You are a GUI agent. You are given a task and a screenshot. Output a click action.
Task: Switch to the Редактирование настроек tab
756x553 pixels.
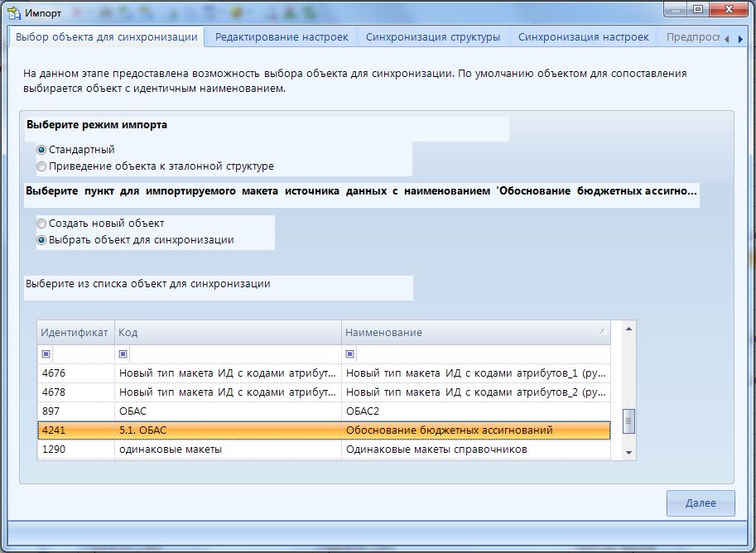[282, 37]
